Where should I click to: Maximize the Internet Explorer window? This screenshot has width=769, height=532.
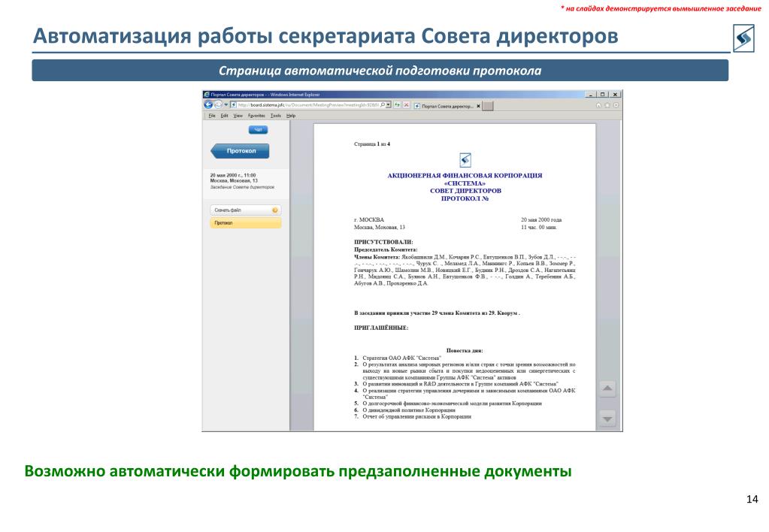(x=603, y=94)
